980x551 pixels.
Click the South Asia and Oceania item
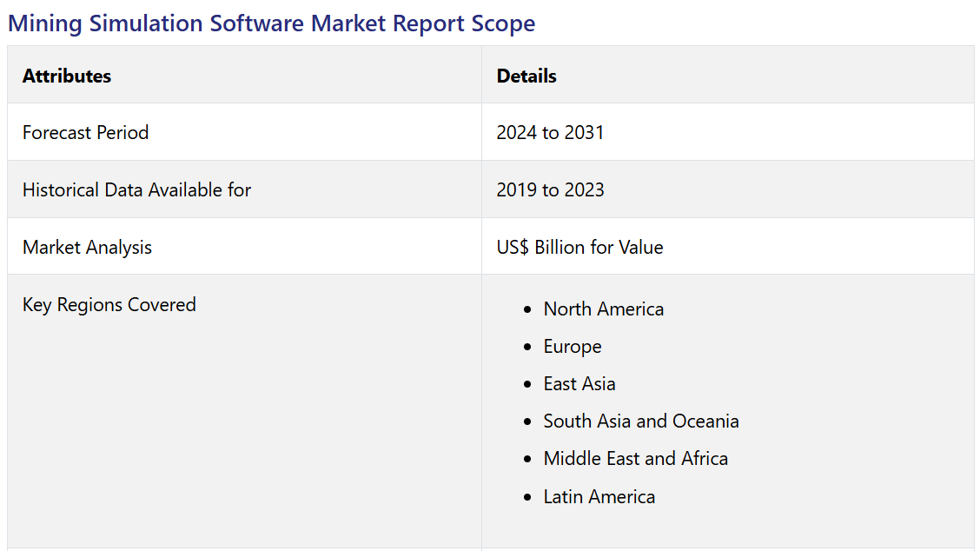[x=640, y=422]
